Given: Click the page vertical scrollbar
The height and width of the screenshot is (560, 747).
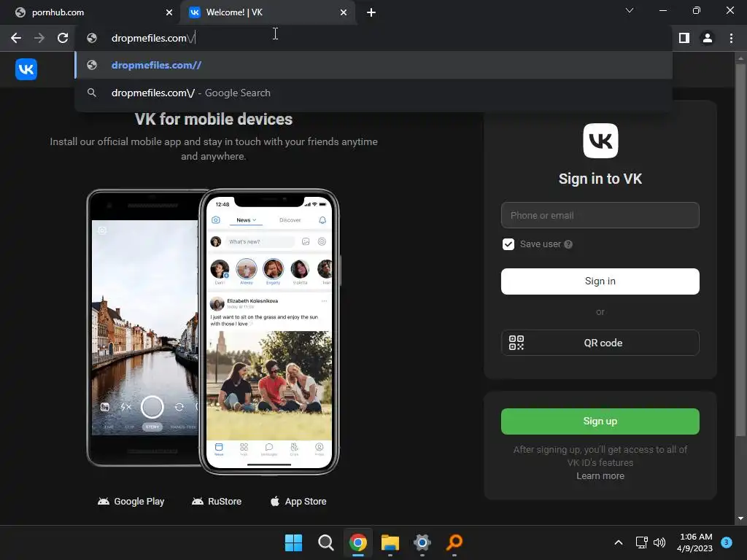Looking at the screenshot, I should 740,250.
